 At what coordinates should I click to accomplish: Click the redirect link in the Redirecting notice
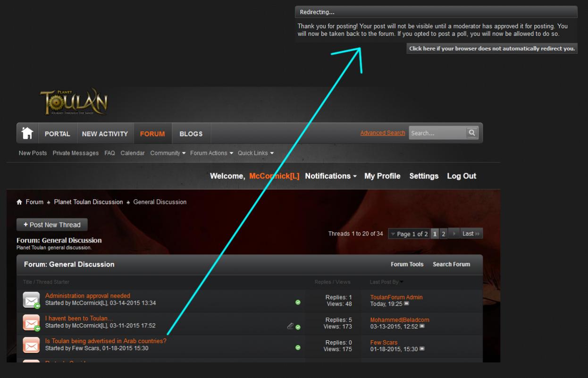(x=492, y=49)
